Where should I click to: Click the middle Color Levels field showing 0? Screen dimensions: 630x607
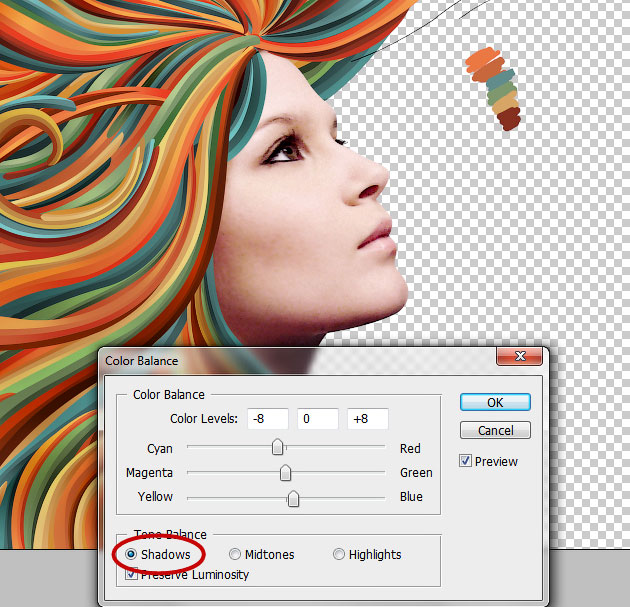point(318,419)
